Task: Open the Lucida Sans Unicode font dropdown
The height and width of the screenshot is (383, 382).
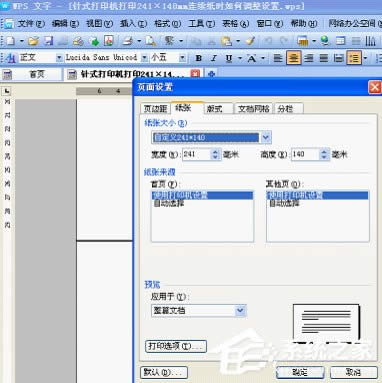Action: (x=144, y=58)
